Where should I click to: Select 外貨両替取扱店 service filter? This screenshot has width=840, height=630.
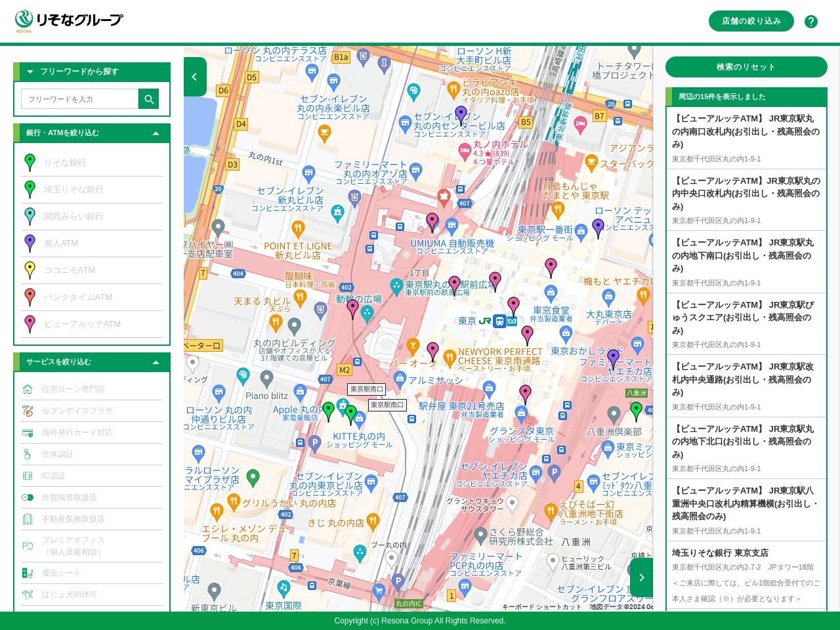click(92, 497)
